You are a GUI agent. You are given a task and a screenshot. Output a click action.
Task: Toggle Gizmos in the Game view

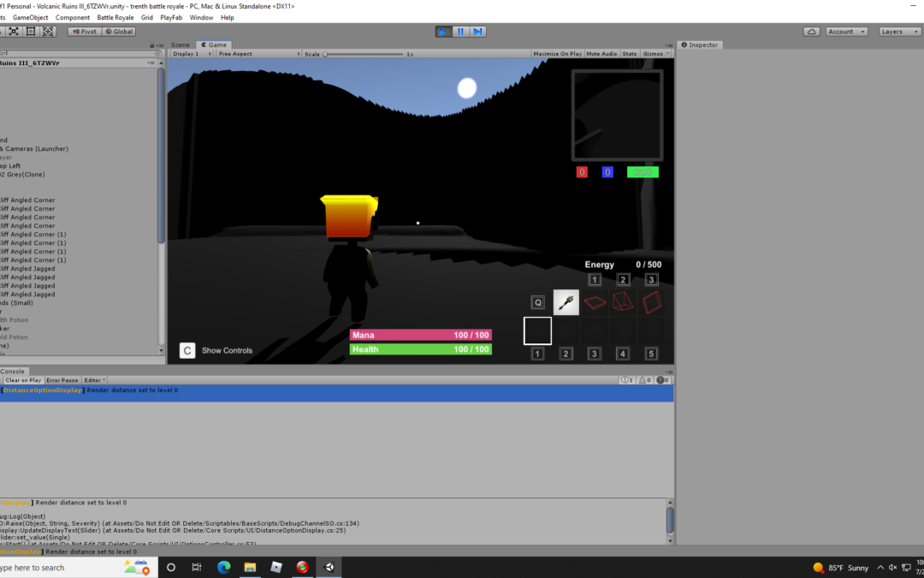[652, 54]
